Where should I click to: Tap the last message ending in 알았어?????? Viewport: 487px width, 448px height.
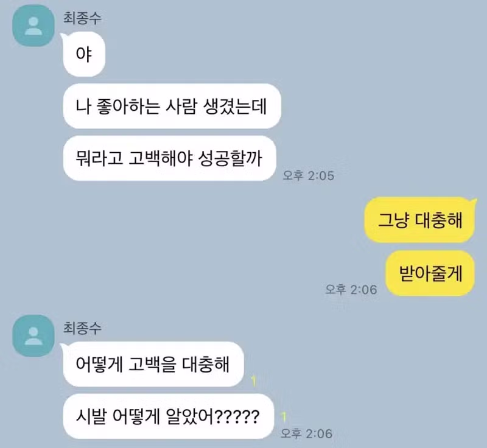point(169,416)
